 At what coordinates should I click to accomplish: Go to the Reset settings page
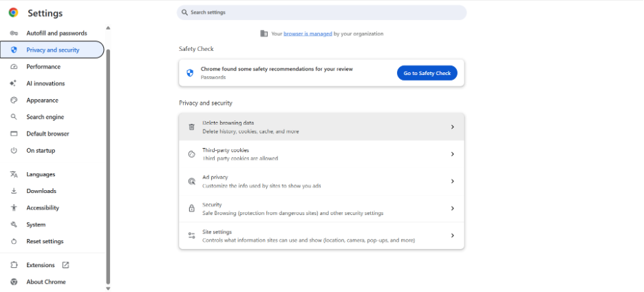tap(45, 241)
